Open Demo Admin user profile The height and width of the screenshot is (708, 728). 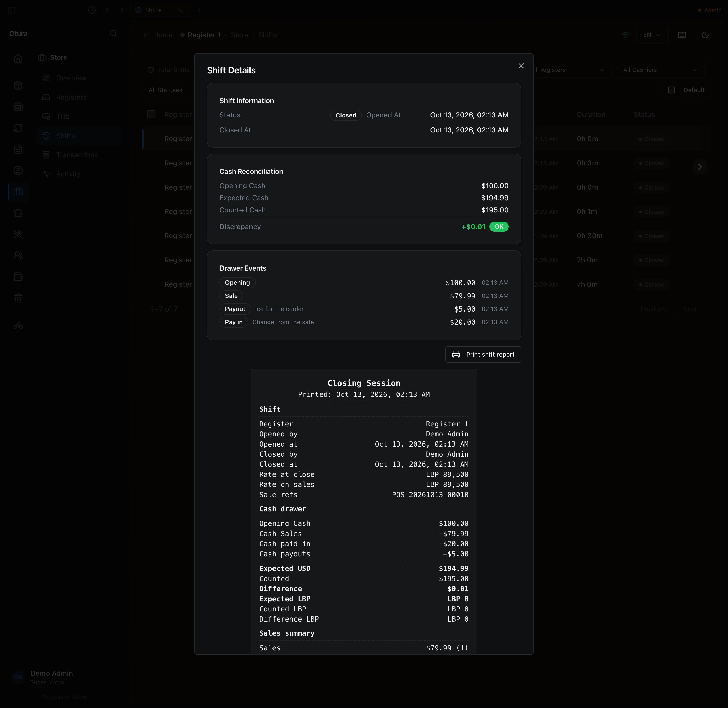[51, 677]
